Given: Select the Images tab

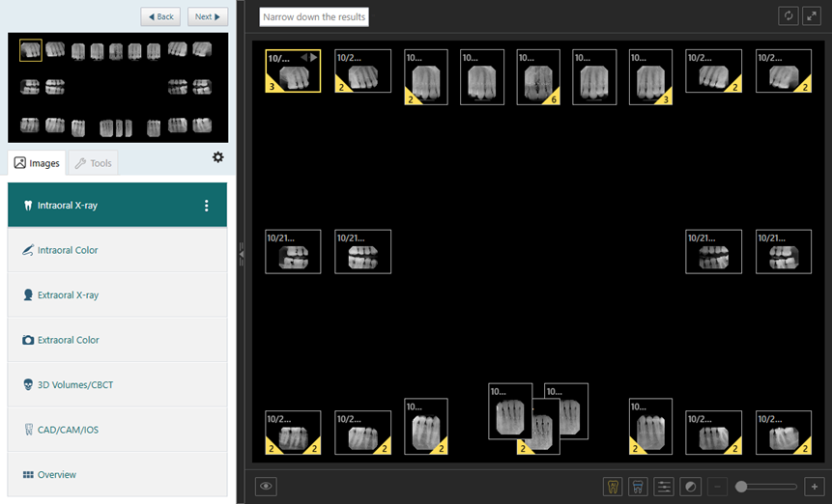Looking at the screenshot, I should tap(37, 163).
